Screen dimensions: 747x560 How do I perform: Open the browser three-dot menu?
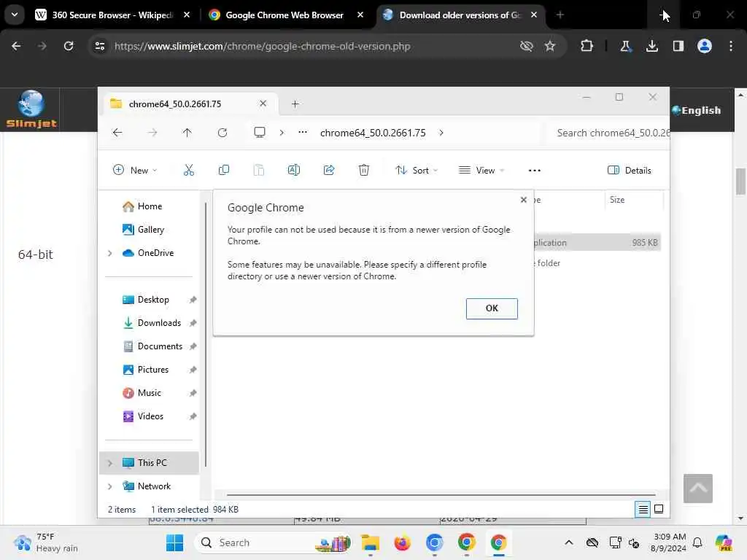click(731, 46)
